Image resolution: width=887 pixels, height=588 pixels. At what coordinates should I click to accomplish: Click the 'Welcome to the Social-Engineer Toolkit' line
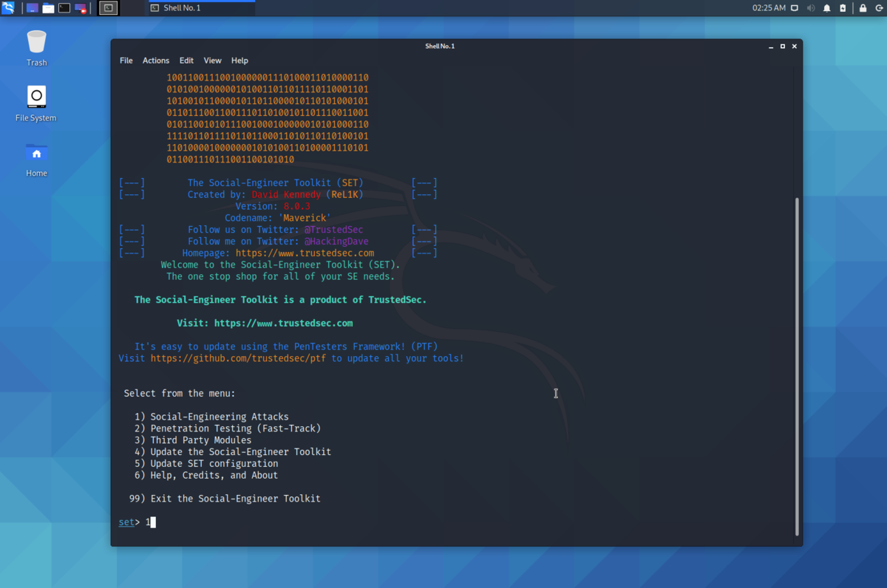[281, 264]
